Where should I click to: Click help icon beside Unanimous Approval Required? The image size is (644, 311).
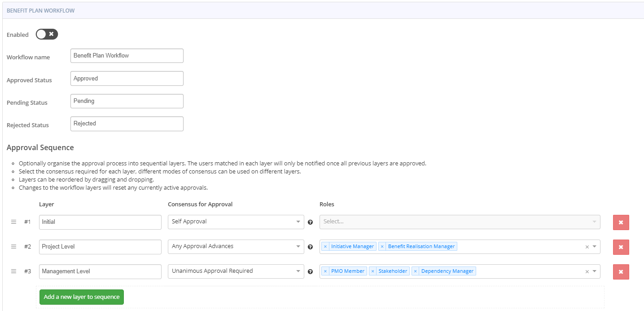pos(310,271)
